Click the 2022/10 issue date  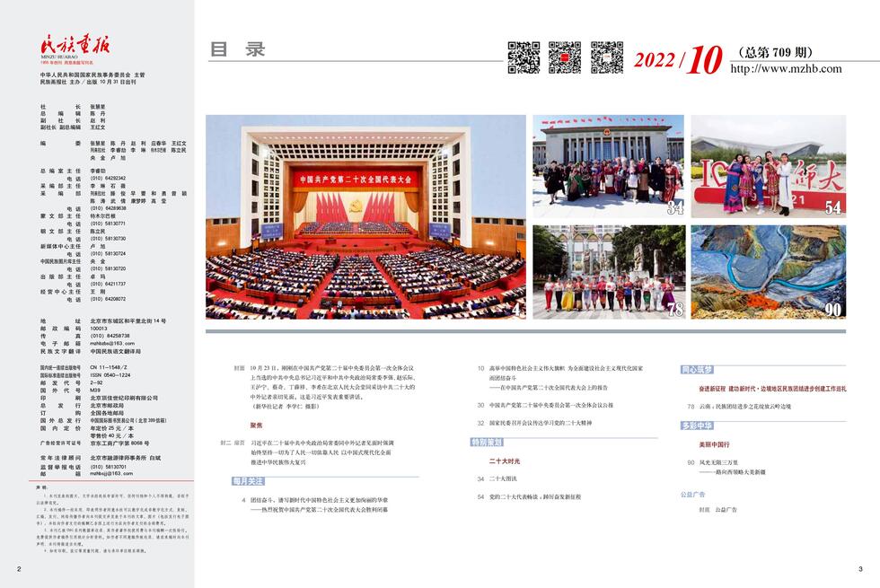click(x=677, y=59)
